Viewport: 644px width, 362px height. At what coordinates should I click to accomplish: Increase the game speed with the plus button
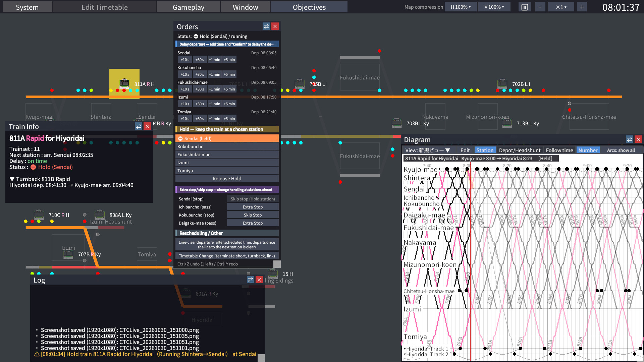[x=582, y=7]
